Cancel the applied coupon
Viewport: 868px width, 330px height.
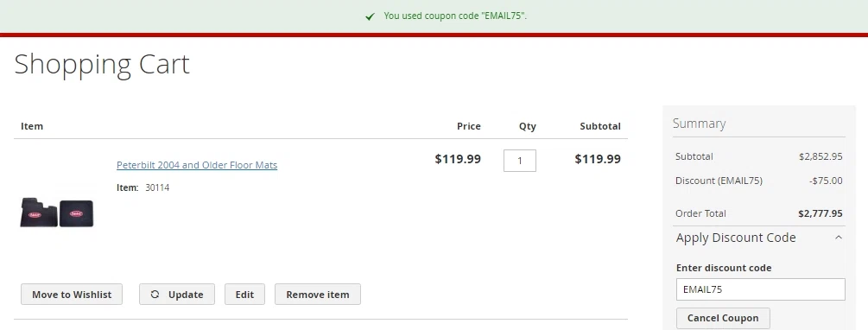pos(723,319)
